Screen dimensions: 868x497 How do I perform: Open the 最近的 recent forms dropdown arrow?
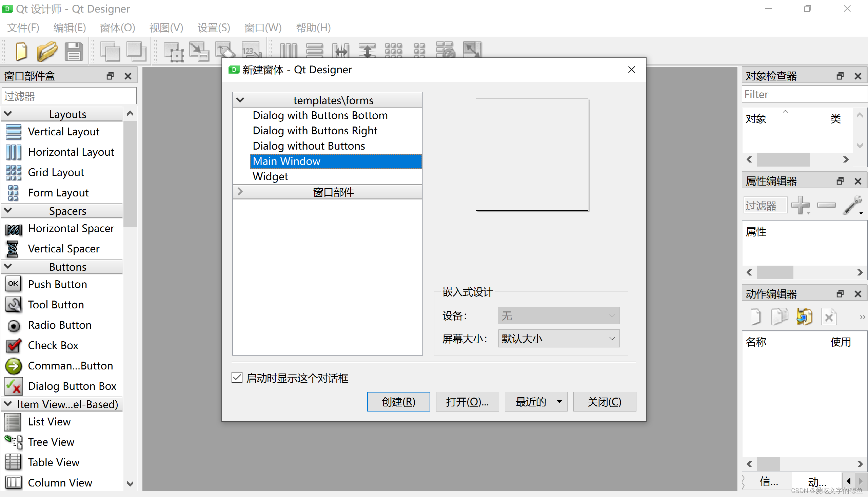click(559, 402)
